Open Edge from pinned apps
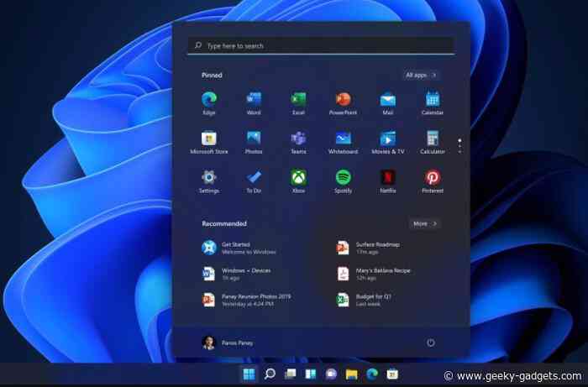The height and width of the screenshot is (387, 588). point(209,103)
